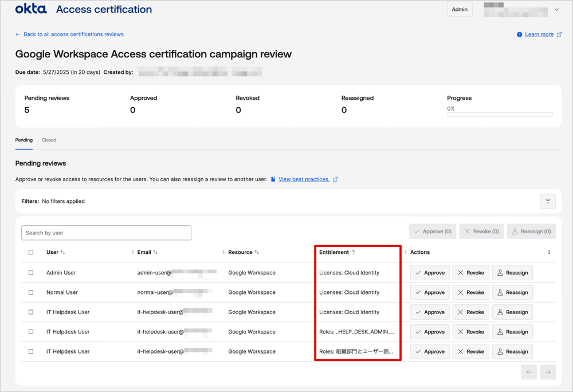Check the last IT Helpdesk User row checkbox
Viewport: 573px width, 392px height.
[31, 351]
